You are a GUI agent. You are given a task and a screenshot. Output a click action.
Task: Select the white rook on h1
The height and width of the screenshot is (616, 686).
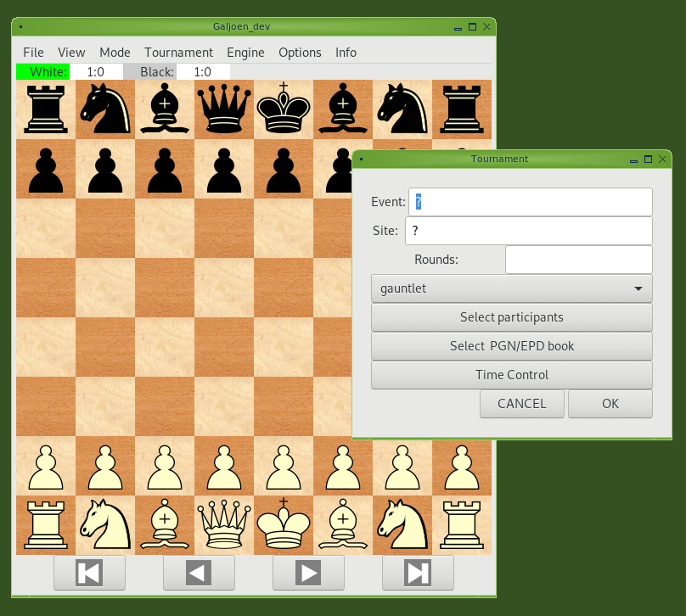coord(462,525)
